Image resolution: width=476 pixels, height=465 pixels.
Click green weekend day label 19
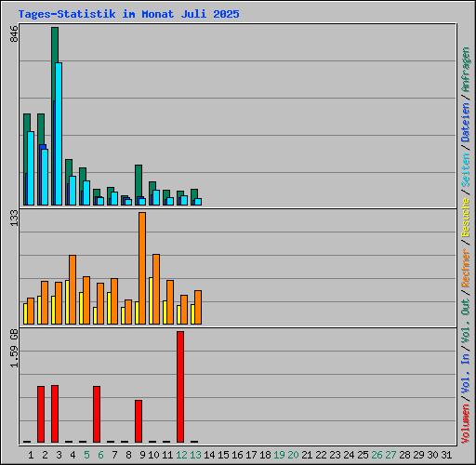click(x=279, y=455)
